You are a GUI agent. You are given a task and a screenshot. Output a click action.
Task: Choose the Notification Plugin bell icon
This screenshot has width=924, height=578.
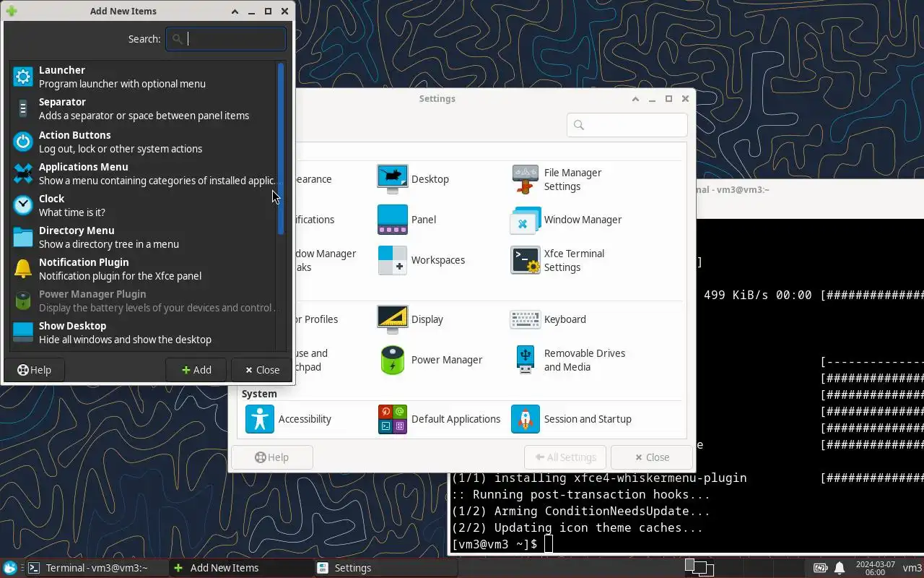tap(23, 269)
